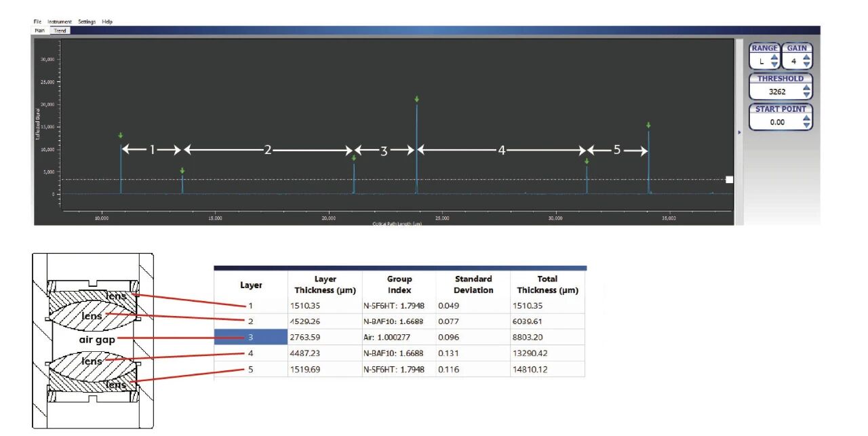868x436 pixels.
Task: Click standard deviation value 0.096
Action: 448,337
